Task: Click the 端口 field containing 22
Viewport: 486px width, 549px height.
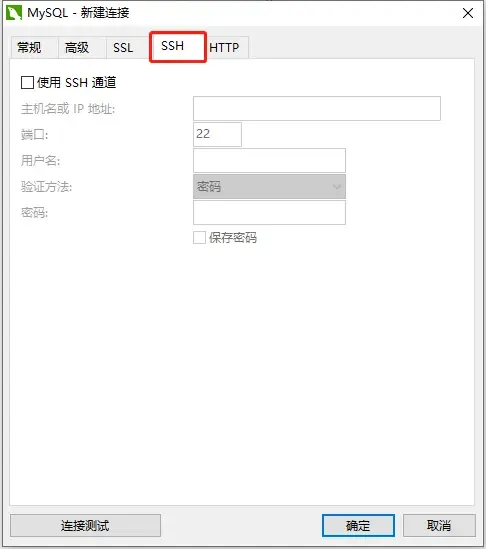Action: (217, 134)
